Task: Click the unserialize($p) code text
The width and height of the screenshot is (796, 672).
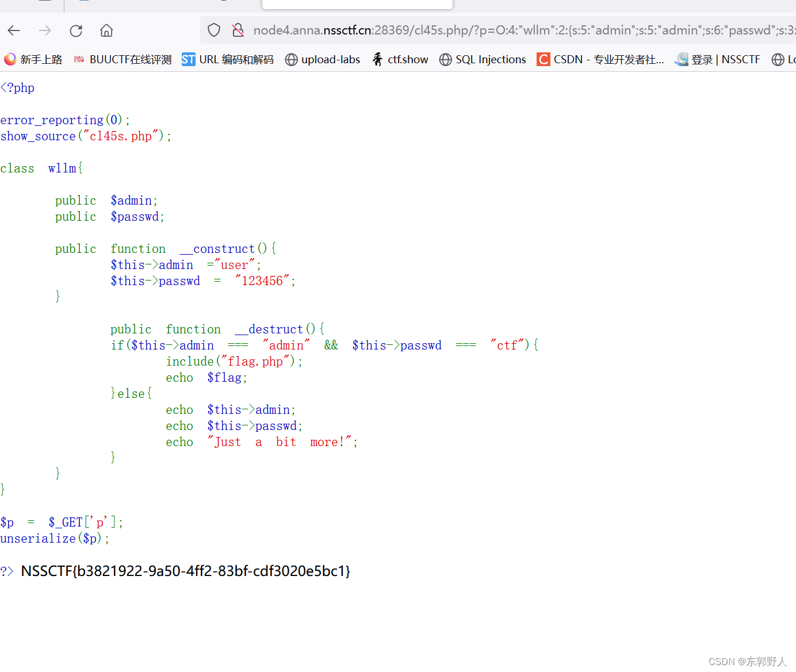Action: (55, 539)
